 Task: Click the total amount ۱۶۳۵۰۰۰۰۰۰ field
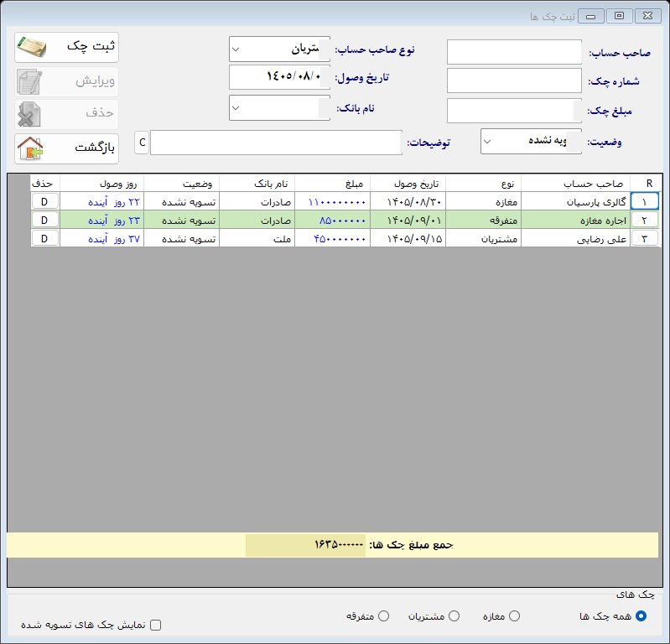[x=305, y=545]
